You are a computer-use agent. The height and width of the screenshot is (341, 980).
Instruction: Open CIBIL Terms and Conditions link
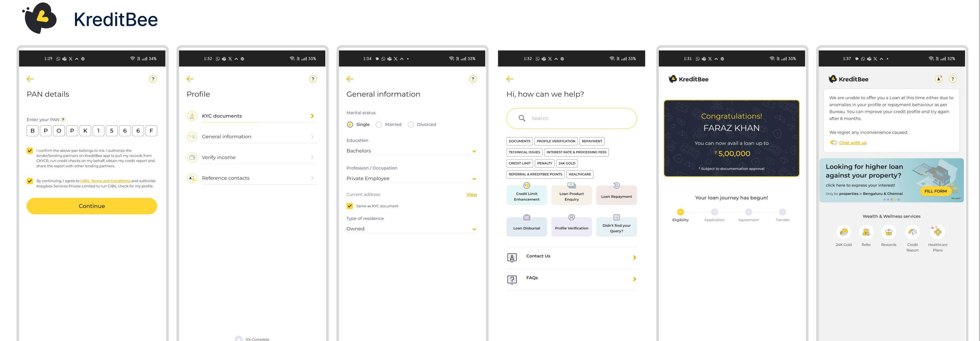pyautogui.click(x=105, y=181)
